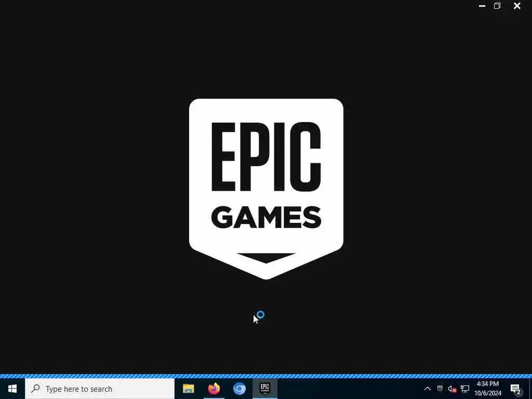Image resolution: width=532 pixels, height=399 pixels.
Task: Click the search magnifier icon in taskbar
Action: [x=35, y=389]
